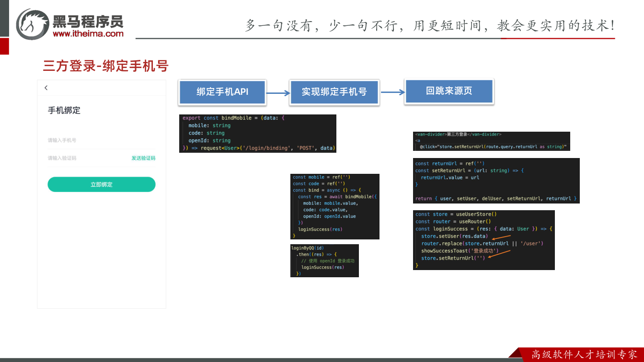The image size is (644, 362).
Task: Open the www.itheima.com address
Action: point(88,34)
